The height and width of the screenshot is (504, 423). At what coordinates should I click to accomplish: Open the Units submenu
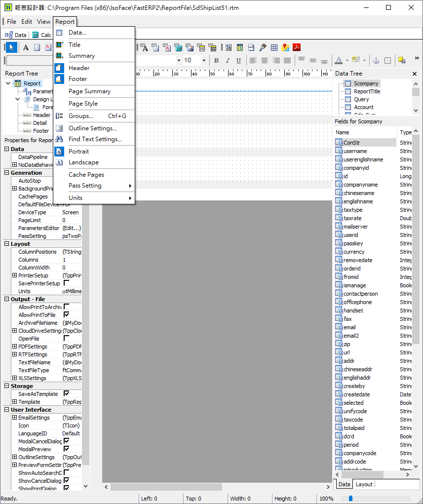(94, 197)
